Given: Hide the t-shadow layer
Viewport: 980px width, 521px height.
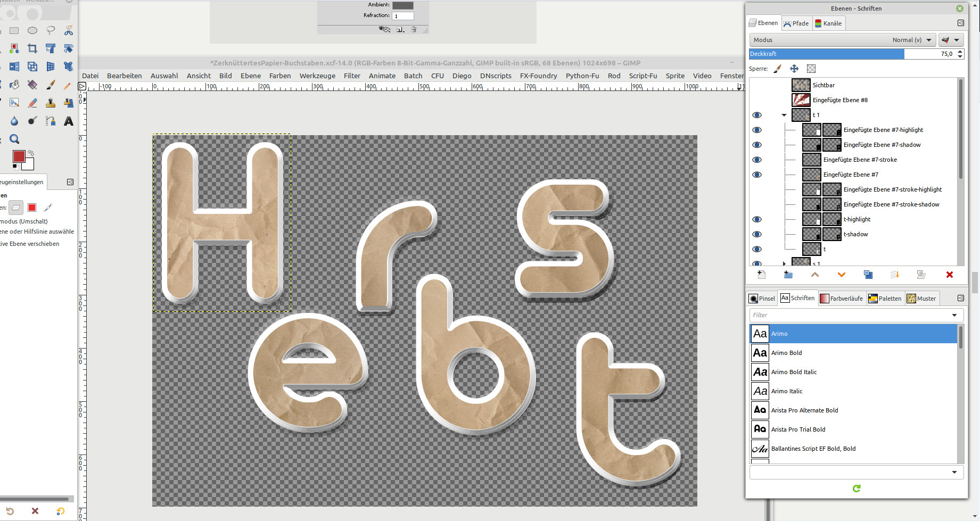Looking at the screenshot, I should pyautogui.click(x=757, y=234).
